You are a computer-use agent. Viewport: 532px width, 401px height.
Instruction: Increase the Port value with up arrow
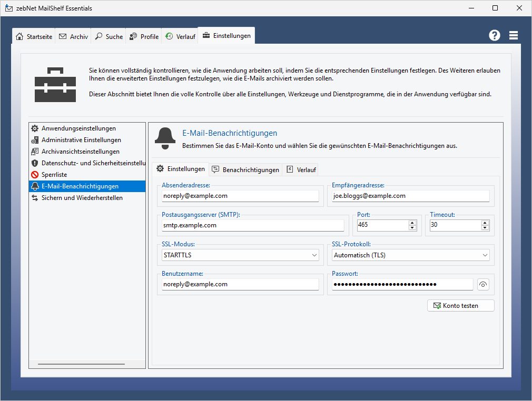coord(412,223)
